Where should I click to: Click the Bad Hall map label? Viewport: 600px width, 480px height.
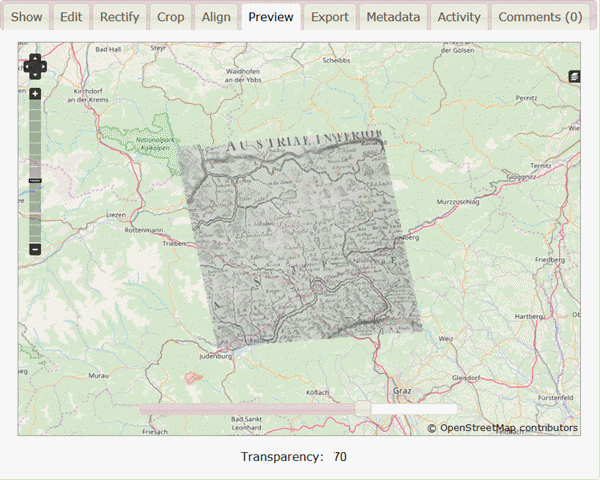(108, 49)
